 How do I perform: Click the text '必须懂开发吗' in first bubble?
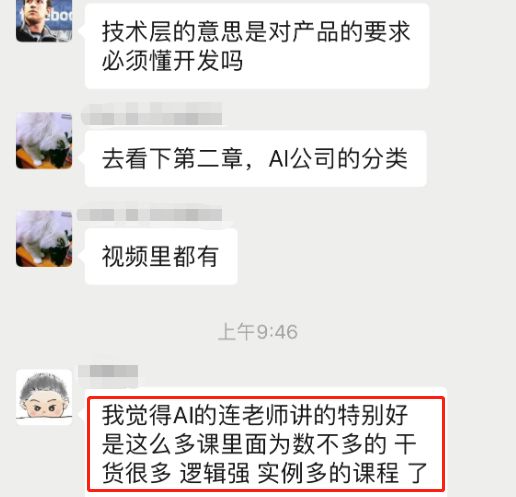172,61
